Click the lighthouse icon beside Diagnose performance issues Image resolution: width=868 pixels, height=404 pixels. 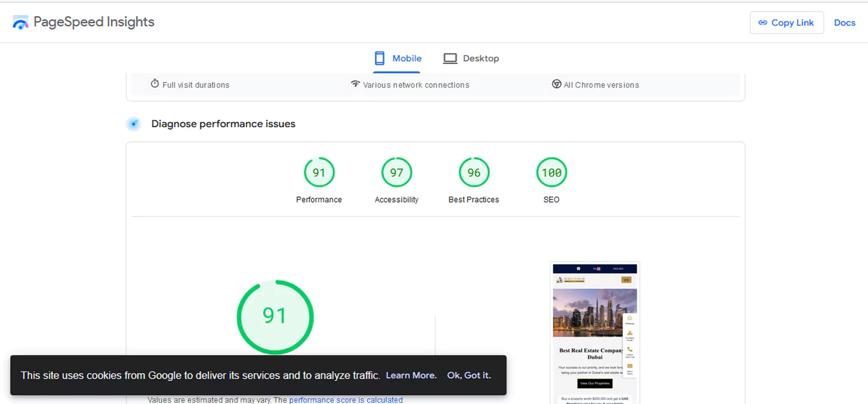tap(133, 124)
